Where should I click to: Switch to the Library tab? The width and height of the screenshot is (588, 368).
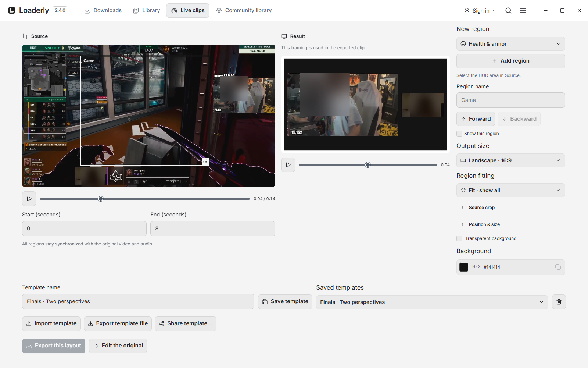click(147, 11)
